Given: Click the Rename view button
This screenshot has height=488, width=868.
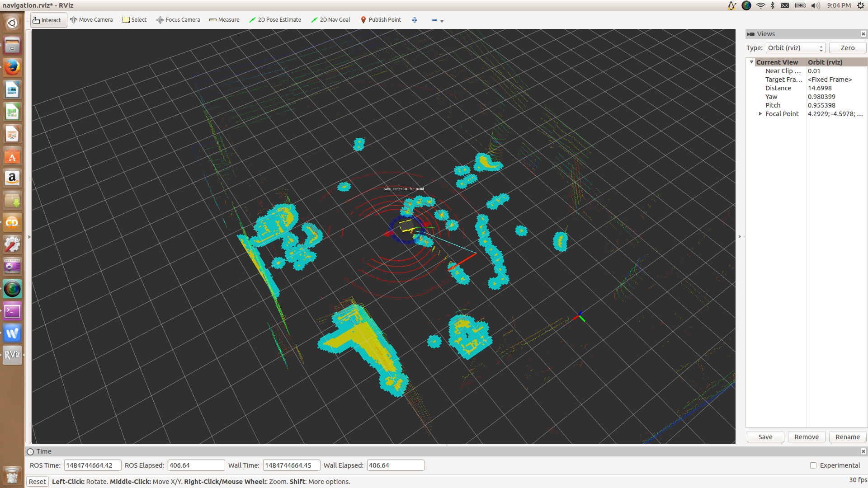Looking at the screenshot, I should tap(847, 437).
